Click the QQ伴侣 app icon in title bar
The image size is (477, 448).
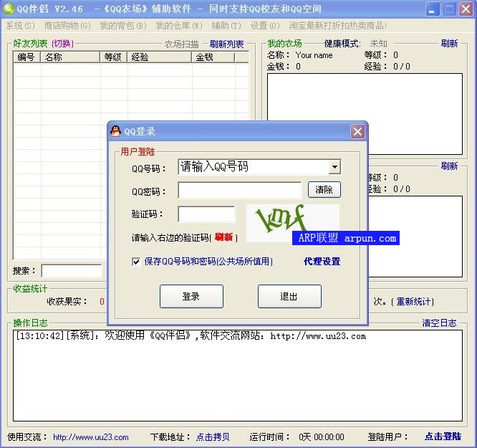[8, 9]
